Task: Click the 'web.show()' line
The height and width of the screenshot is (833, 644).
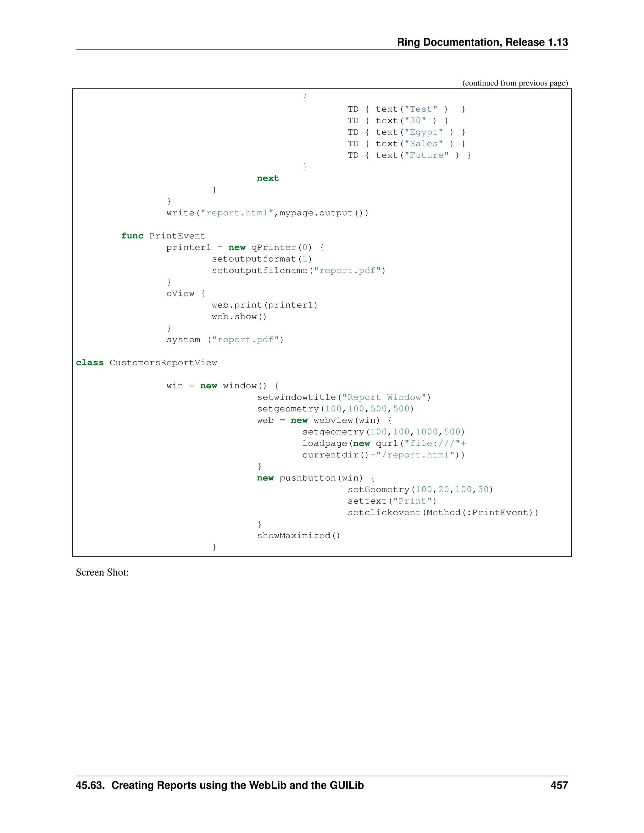Action: (239, 316)
